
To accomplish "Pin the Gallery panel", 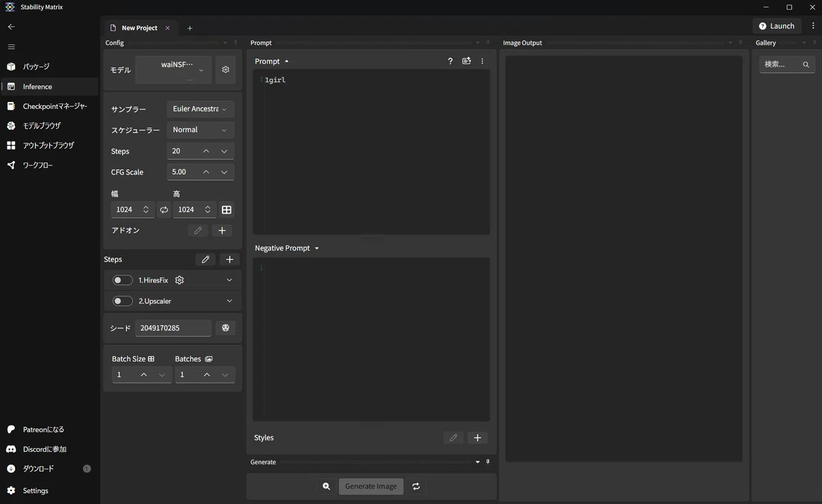I will (x=814, y=42).
